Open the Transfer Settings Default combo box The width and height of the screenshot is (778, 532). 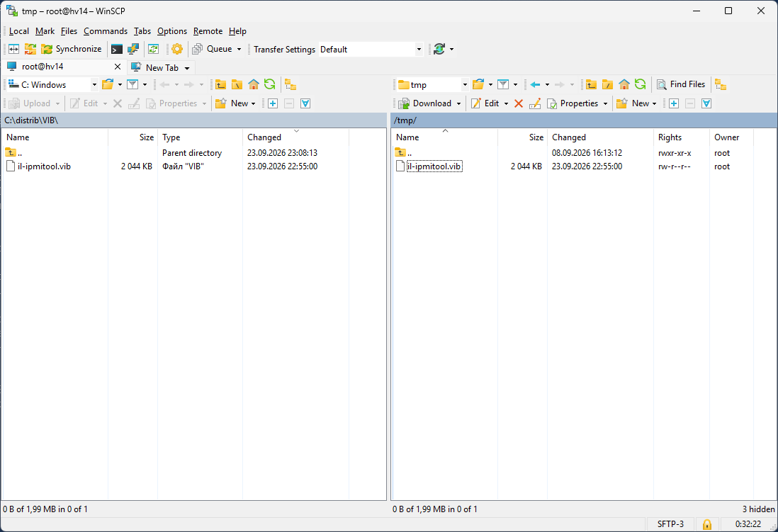tap(371, 49)
